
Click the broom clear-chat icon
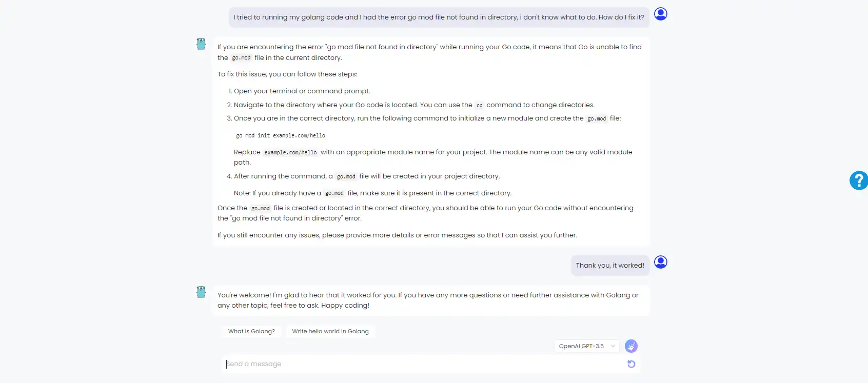(x=631, y=346)
